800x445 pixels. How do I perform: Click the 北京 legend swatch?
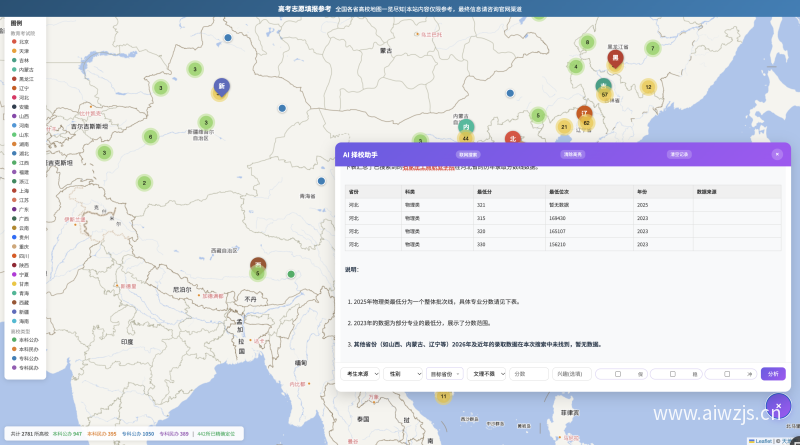coord(14,42)
